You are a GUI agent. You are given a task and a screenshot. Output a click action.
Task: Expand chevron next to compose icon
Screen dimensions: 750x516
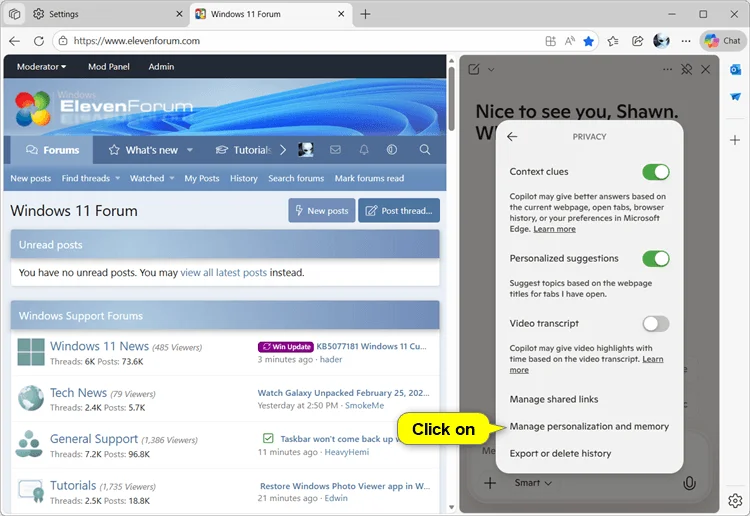[x=491, y=70]
